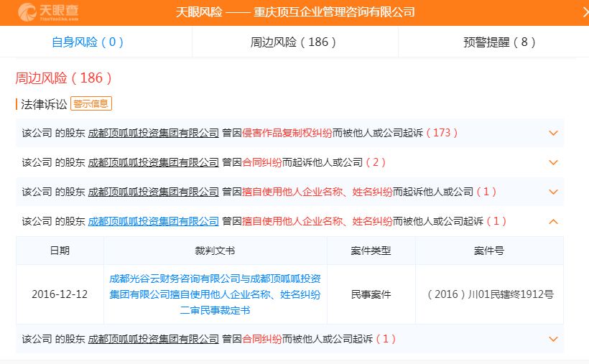Image resolution: width=589 pixels, height=364 pixels.
Task: Open 成都顶呱呱 link in 合同纠纷而被起诉 (1) row
Action: 153,339
